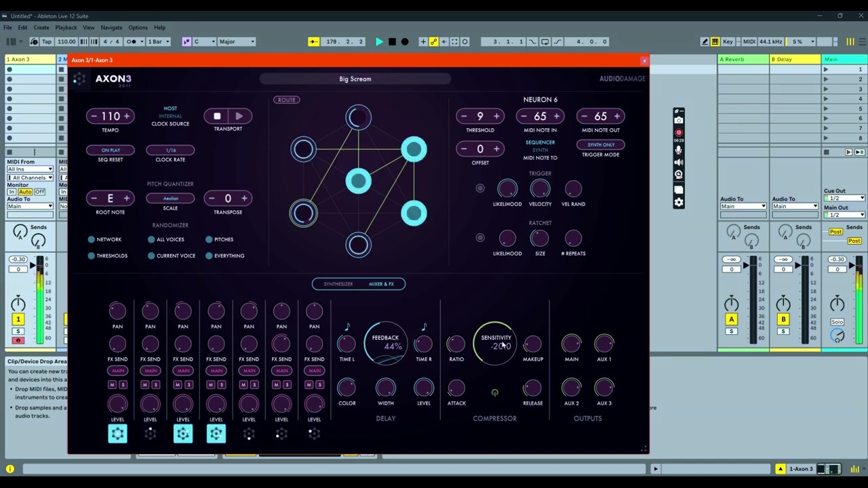Select the first neuron voice icon in mixer
The image size is (868, 488).
[x=117, y=433]
